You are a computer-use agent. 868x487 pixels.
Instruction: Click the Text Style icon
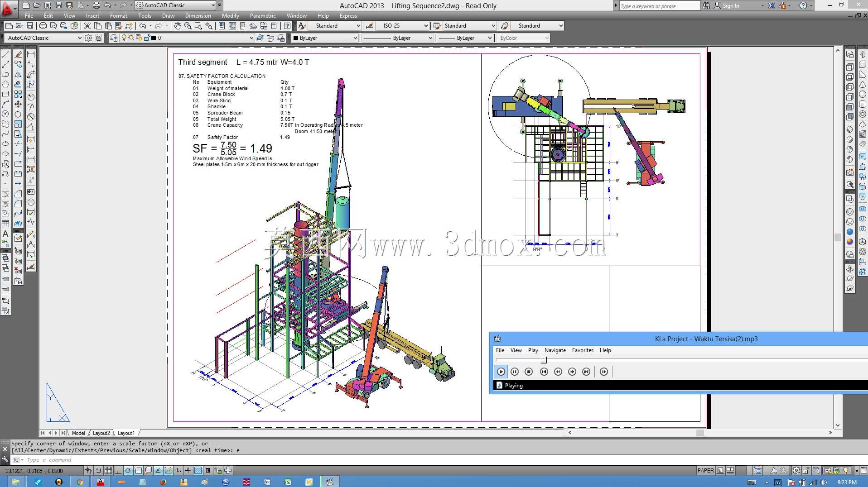click(302, 26)
